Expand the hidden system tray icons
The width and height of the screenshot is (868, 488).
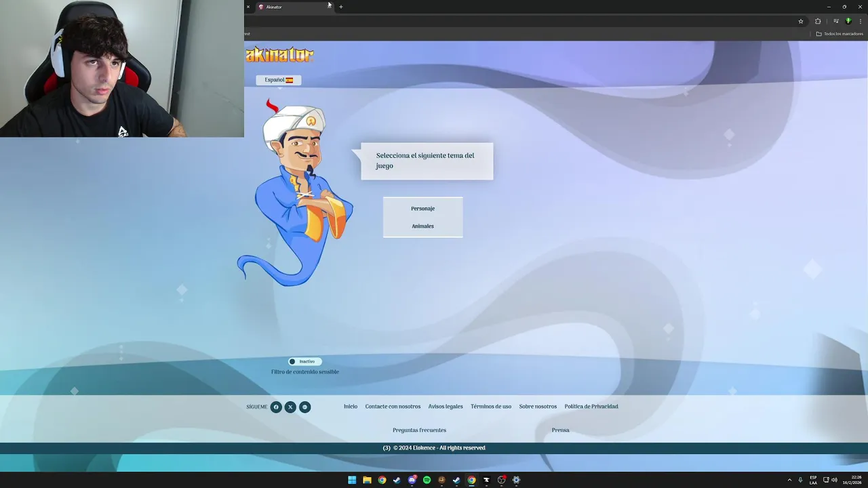(789, 480)
